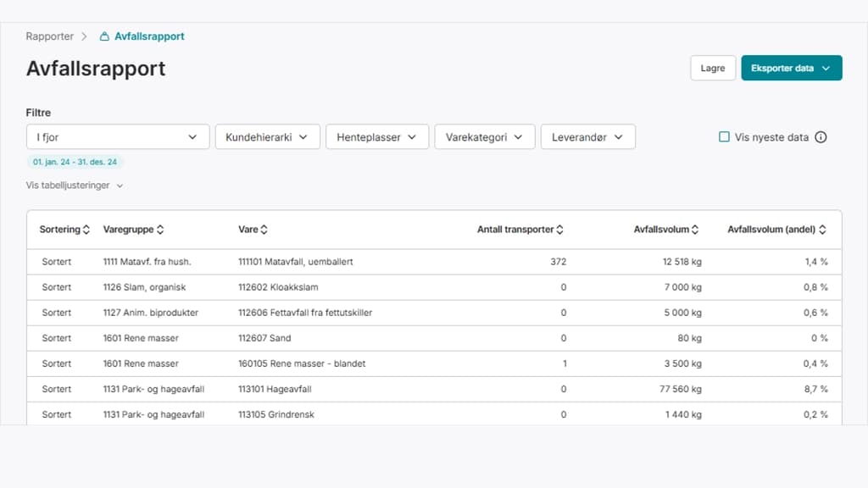868x488 pixels.
Task: Select cell '111101 Matavfall, uemballert'
Action: coord(296,262)
